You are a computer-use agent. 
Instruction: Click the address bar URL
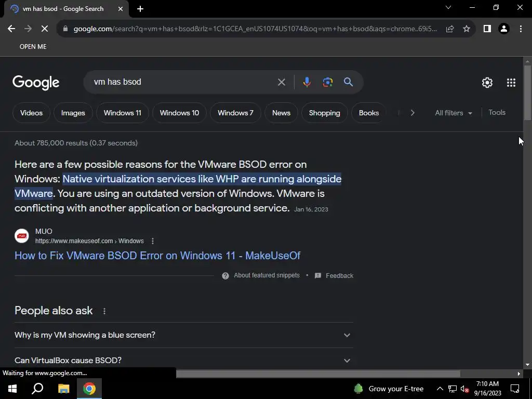click(255, 29)
